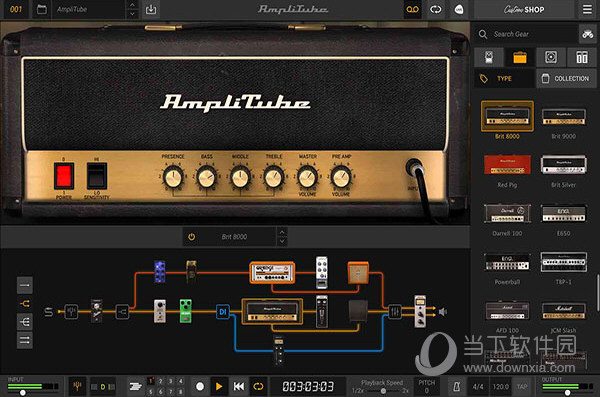The height and width of the screenshot is (397, 600).
Task: Open the live mode icon beside looper
Action: [x=458, y=9]
